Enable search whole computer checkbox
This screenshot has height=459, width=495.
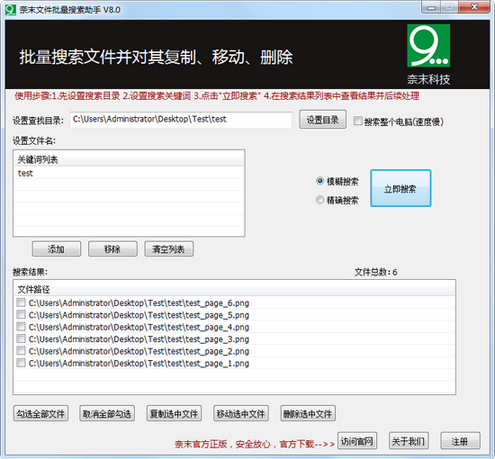(x=358, y=121)
